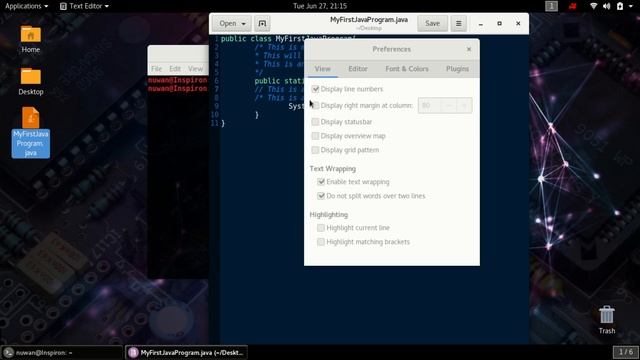Switch to MyFirstJavaProgram.java taskbar entry
Viewport: 640px width, 360px height.
click(x=186, y=352)
